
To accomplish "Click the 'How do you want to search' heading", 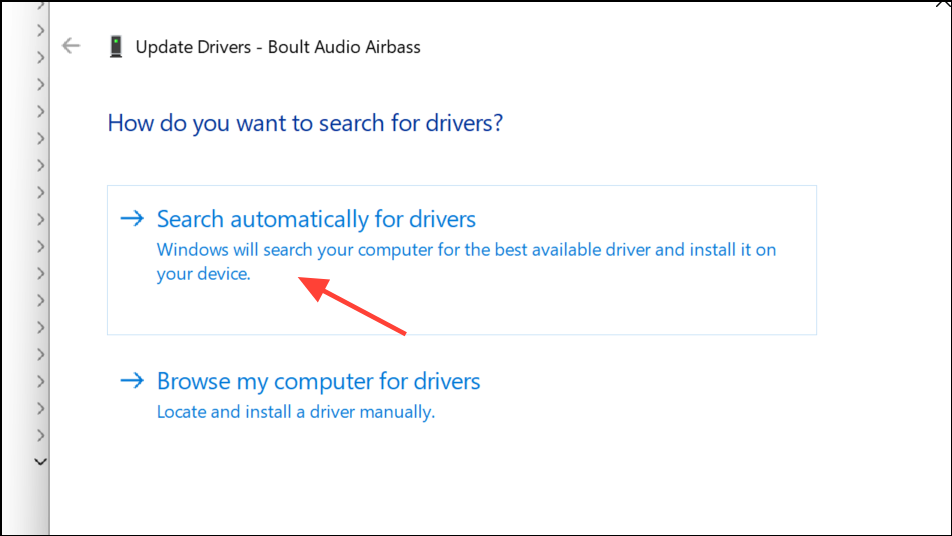I will click(x=305, y=123).
